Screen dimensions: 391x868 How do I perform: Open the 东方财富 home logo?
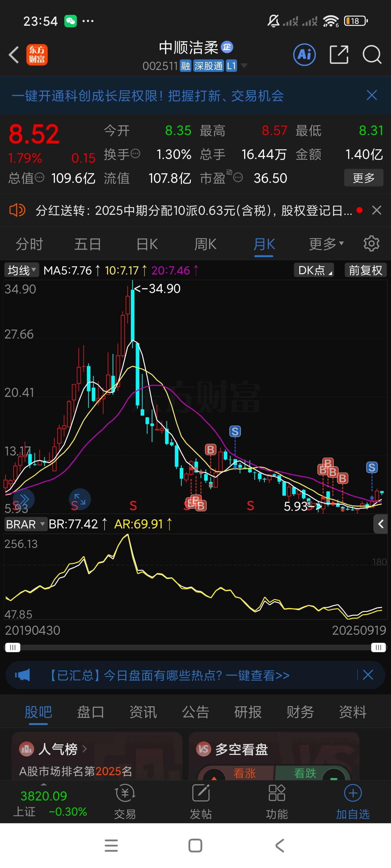tap(37, 55)
